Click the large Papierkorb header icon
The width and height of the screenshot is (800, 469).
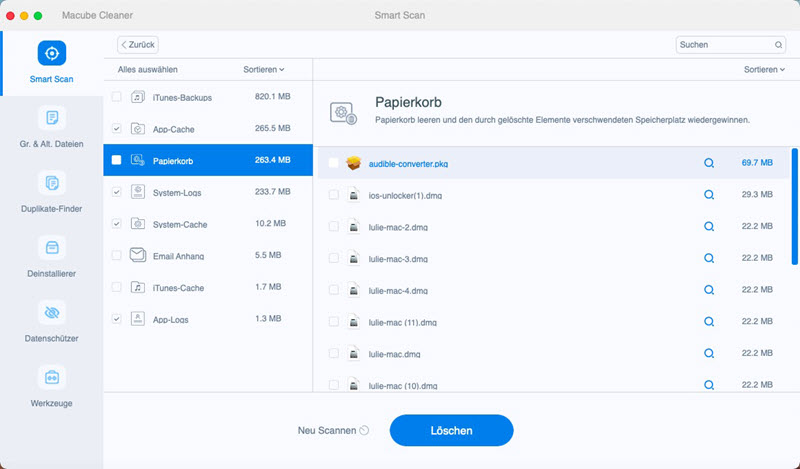pos(343,113)
